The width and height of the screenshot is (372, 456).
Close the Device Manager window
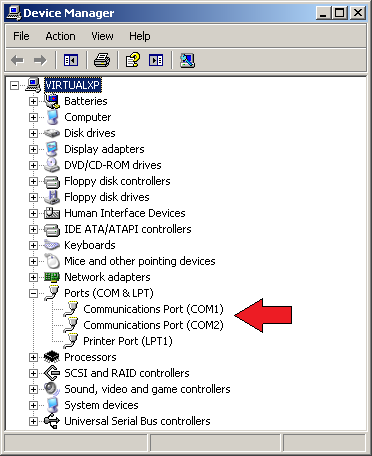(x=358, y=13)
